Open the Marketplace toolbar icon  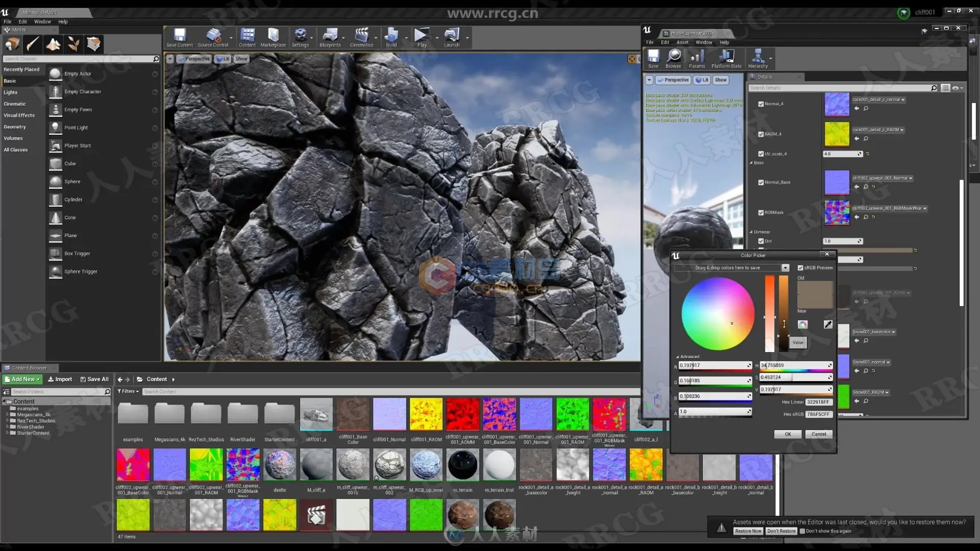pos(273,38)
